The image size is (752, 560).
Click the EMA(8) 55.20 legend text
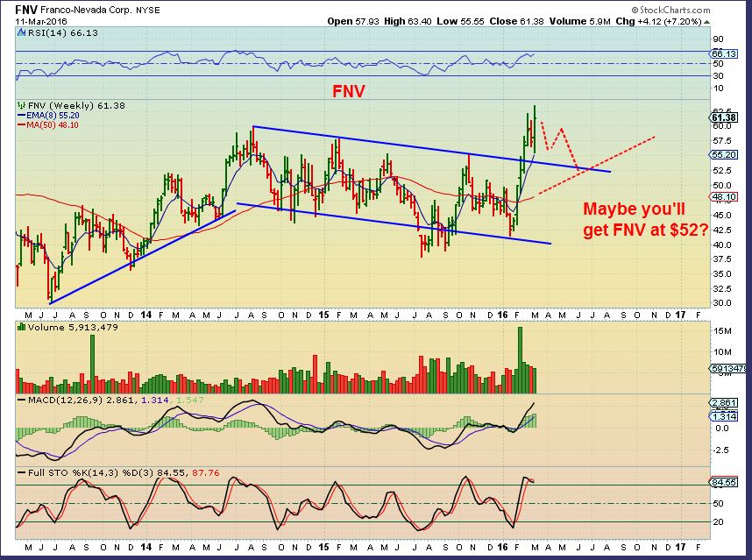pyautogui.click(x=53, y=116)
